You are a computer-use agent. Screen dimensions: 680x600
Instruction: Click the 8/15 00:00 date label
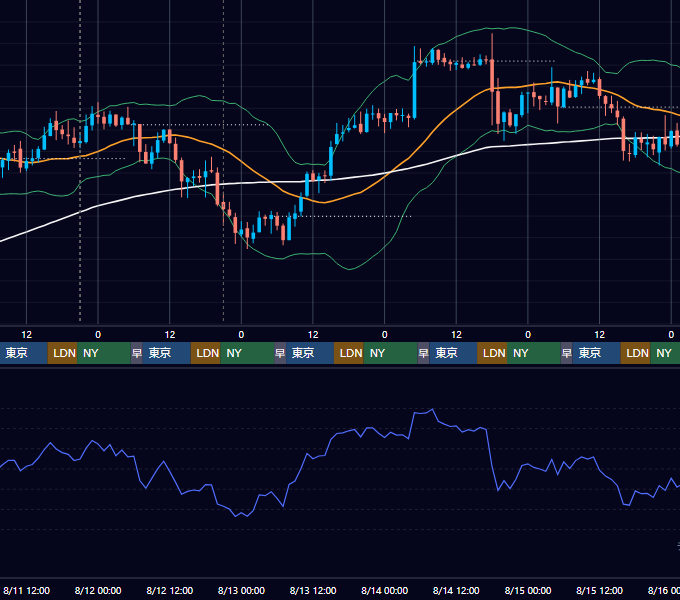click(x=528, y=590)
